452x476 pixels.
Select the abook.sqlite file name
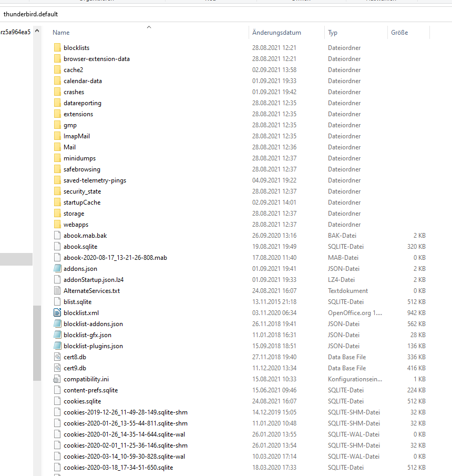pyautogui.click(x=80, y=247)
